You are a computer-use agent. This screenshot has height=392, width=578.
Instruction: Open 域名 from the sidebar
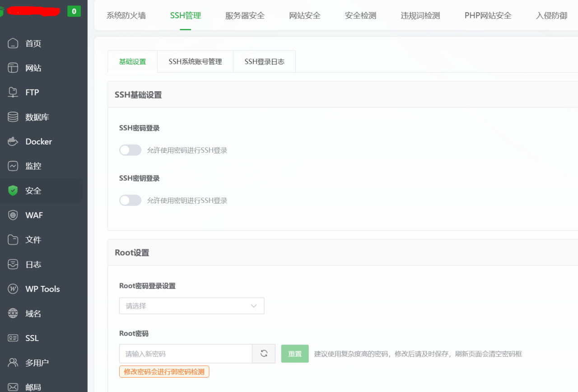33,313
